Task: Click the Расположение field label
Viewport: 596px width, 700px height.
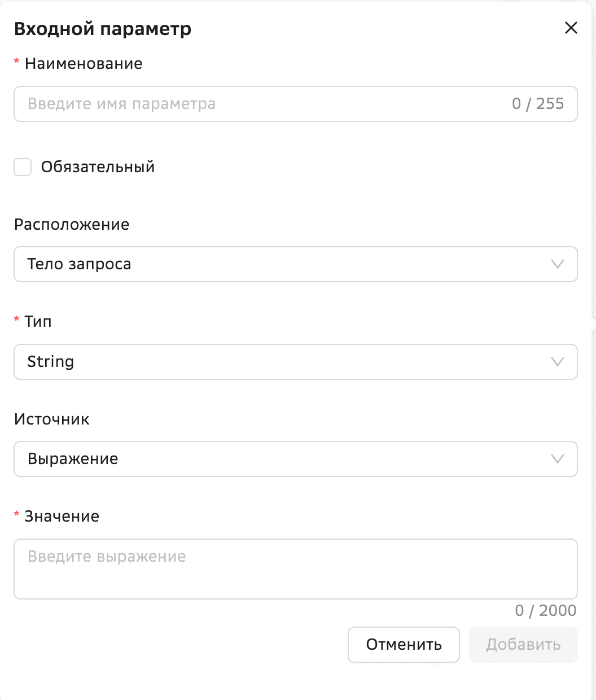Action: click(x=72, y=225)
